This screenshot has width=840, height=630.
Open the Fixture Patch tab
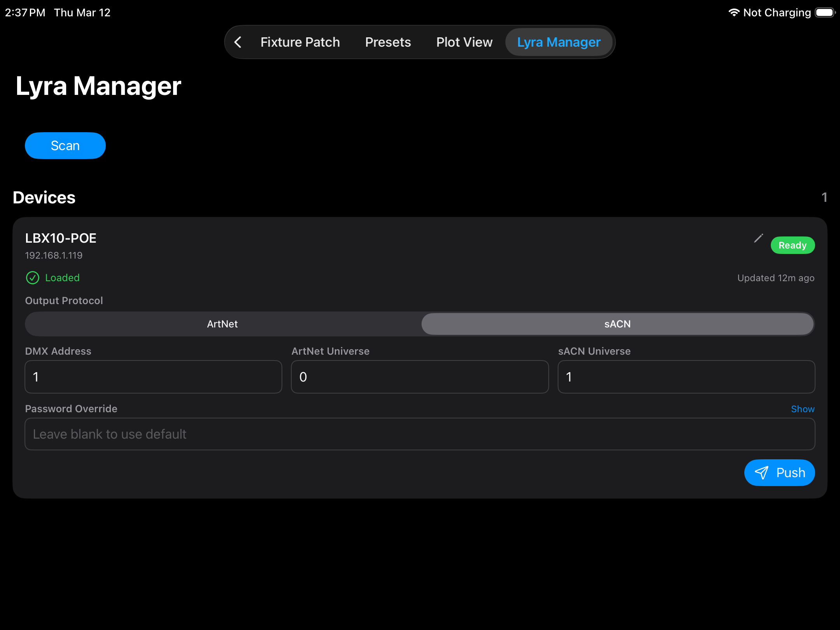[300, 42]
